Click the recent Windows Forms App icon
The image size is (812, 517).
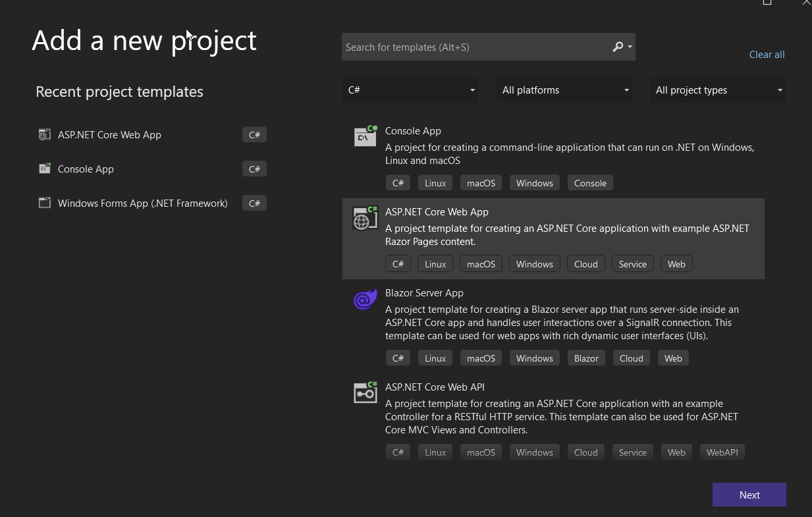point(45,204)
